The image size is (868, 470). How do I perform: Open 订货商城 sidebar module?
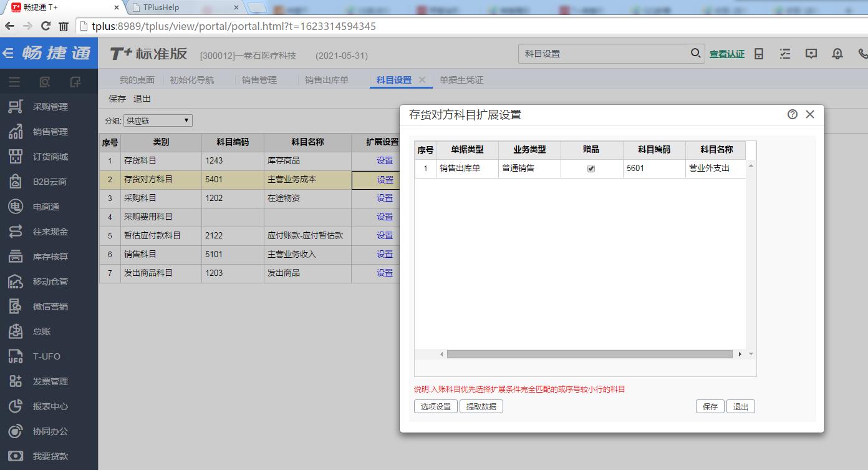49,157
